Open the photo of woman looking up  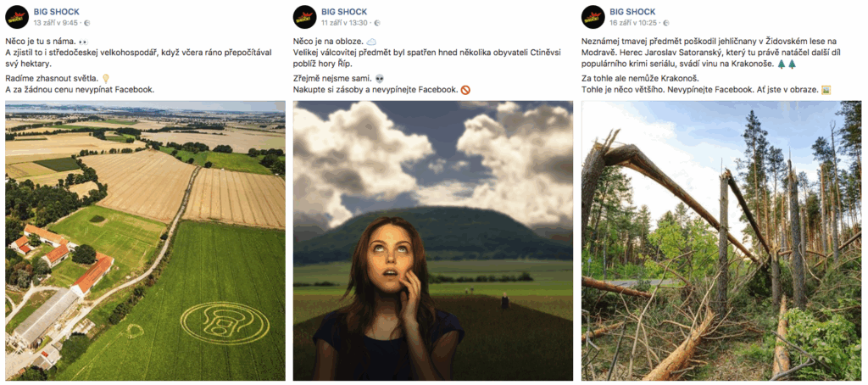pos(433,241)
